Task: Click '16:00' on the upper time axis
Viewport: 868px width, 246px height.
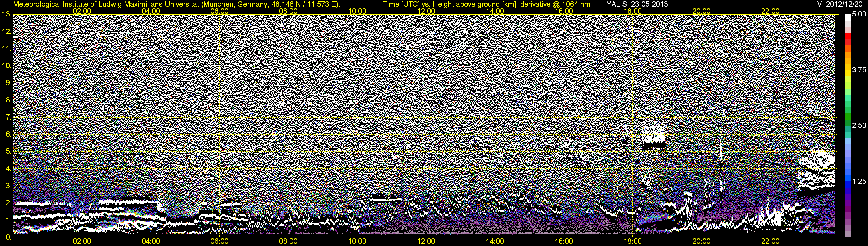Action: click(564, 11)
